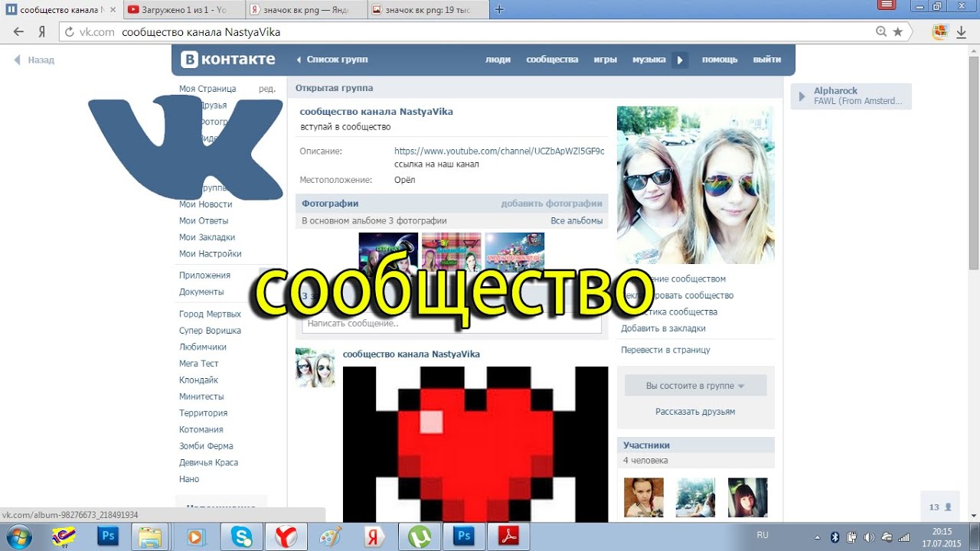Click 'Рассказать друзьям' link
This screenshot has height=551, width=980.
[x=695, y=412]
